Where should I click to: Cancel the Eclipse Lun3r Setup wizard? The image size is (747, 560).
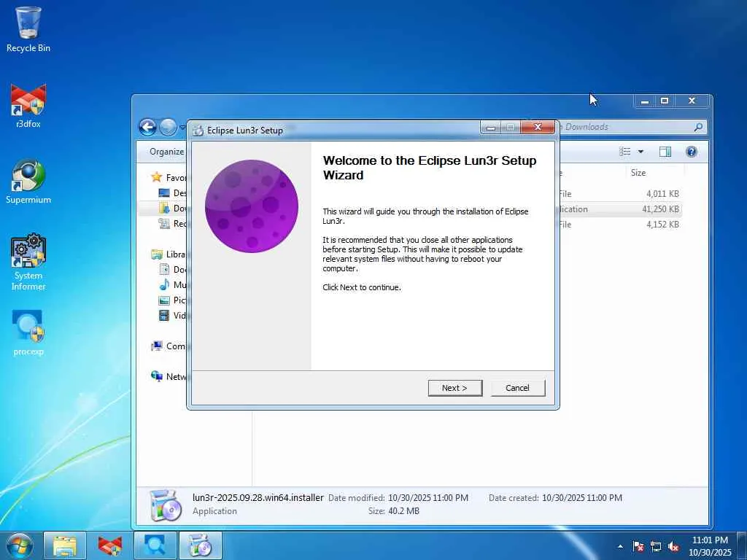pos(517,388)
